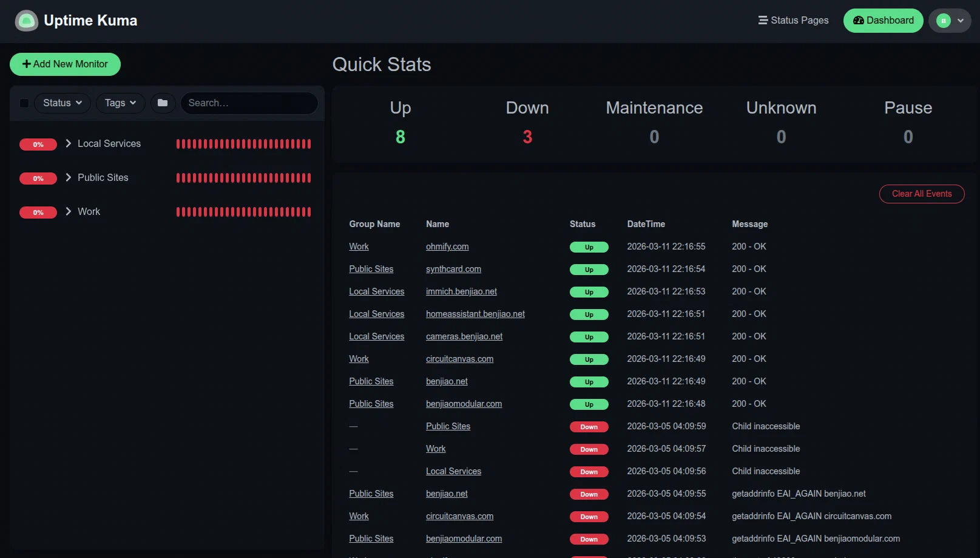Open the synthcard.com monitor link

(453, 269)
